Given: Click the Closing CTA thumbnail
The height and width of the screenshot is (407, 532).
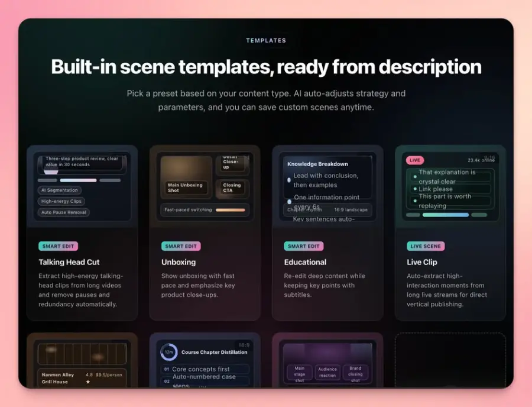Looking at the screenshot, I should click(x=232, y=188).
